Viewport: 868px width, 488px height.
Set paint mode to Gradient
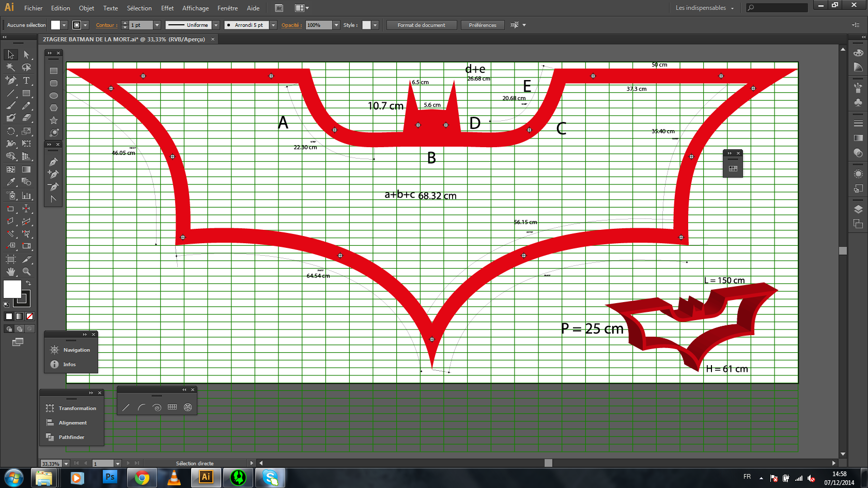point(19,316)
